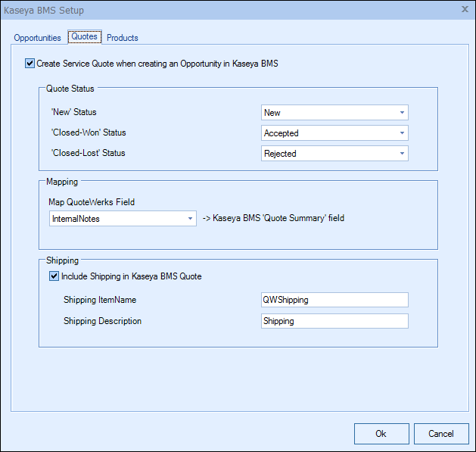Open the 'Closed-Won' Status dropdown showing Accepted
The image size is (476, 452).
(334, 133)
